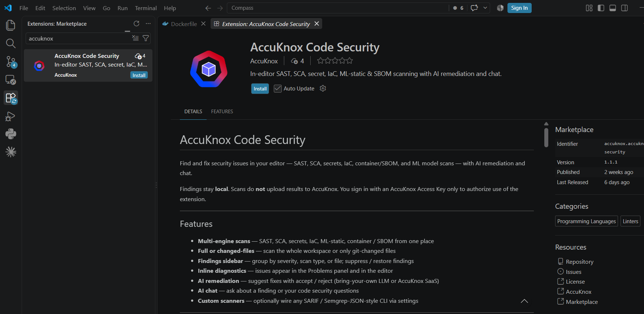Filter extensions with the funnel icon
Image resolution: width=644 pixels, height=314 pixels.
146,38
